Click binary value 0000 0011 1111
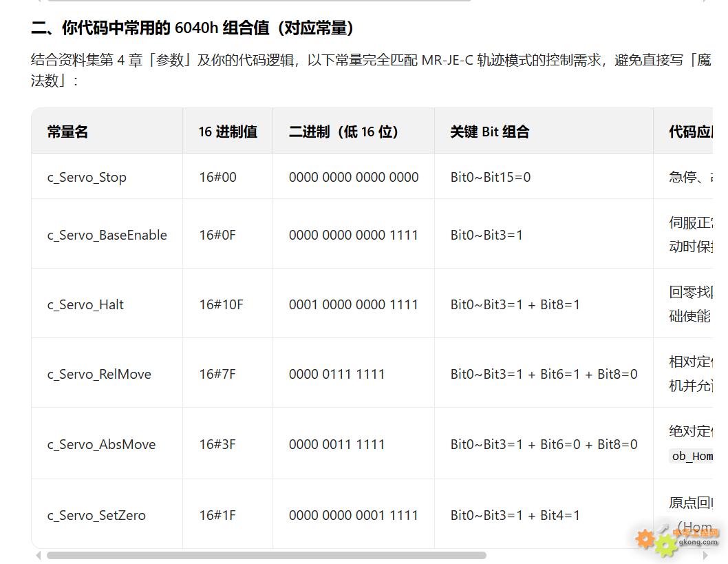This screenshot has height=564, width=728. pos(336,444)
